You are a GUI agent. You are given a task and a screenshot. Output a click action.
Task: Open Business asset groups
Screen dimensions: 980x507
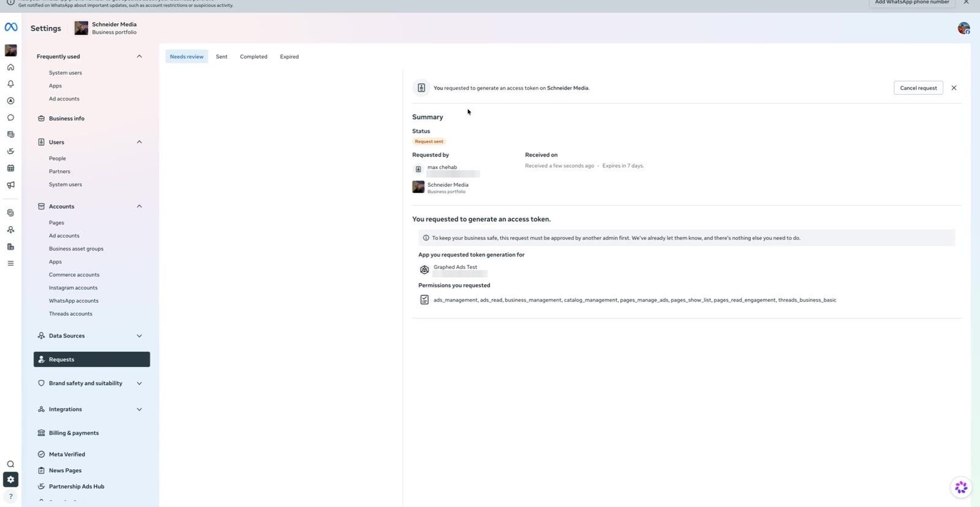pos(76,249)
